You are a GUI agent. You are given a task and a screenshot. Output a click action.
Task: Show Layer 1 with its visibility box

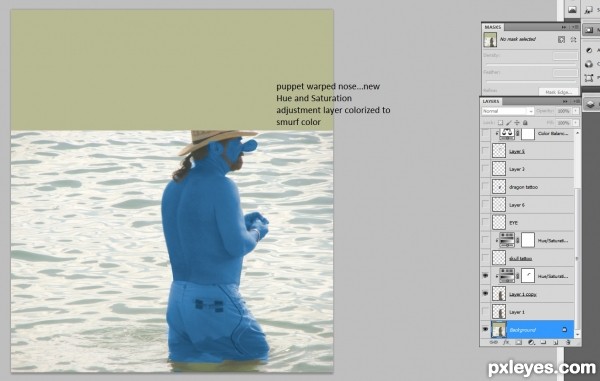pos(485,311)
